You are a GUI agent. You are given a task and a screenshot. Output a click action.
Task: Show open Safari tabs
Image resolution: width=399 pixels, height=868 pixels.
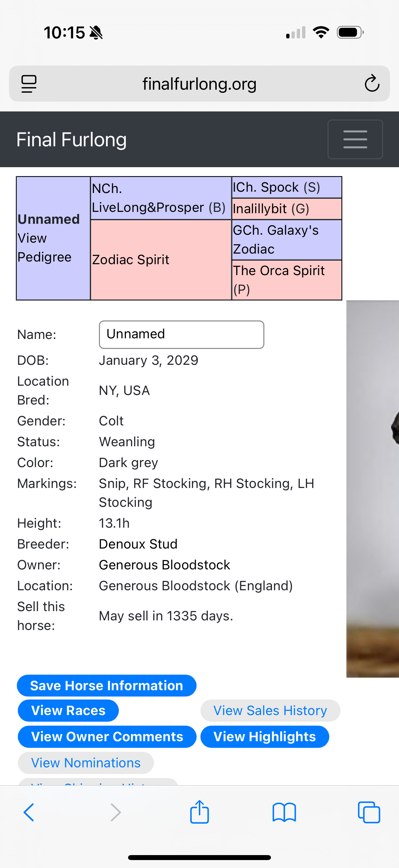click(x=369, y=812)
